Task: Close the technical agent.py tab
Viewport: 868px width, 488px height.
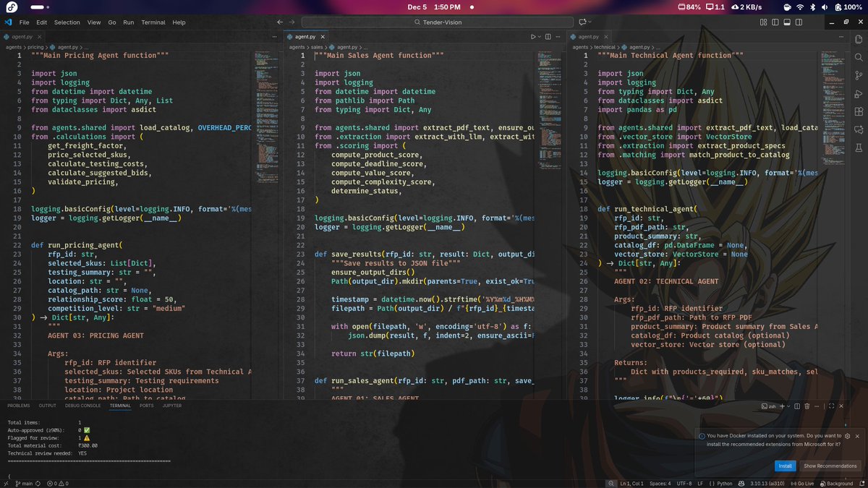Action: 605,36
